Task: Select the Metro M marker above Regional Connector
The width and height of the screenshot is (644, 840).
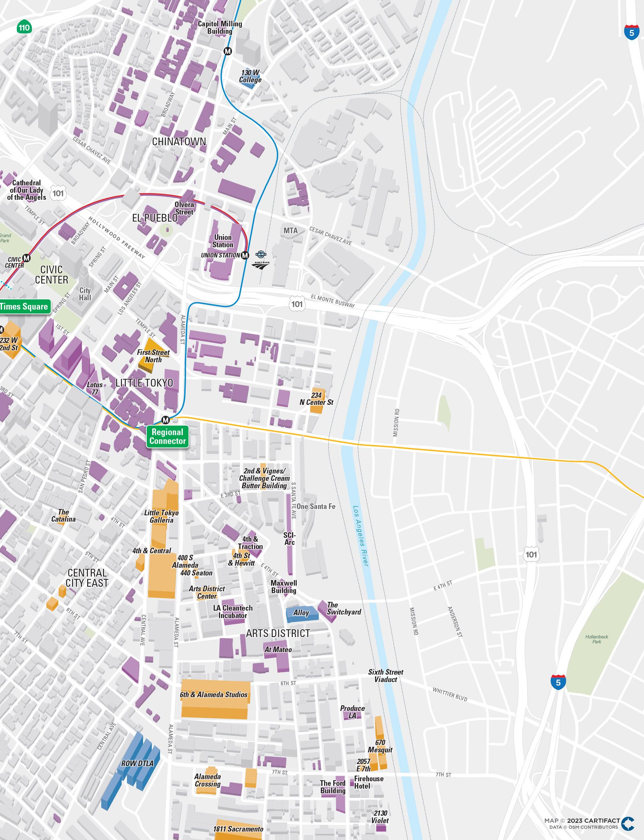Action: tap(166, 420)
